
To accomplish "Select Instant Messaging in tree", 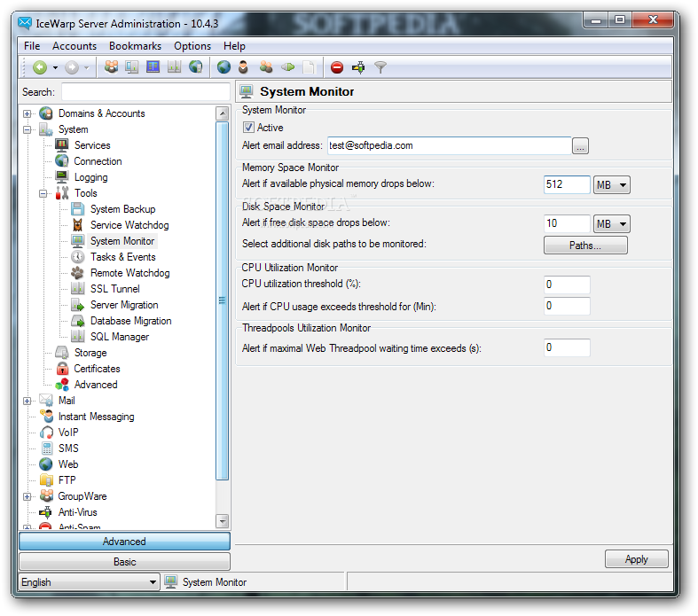I will (96, 417).
